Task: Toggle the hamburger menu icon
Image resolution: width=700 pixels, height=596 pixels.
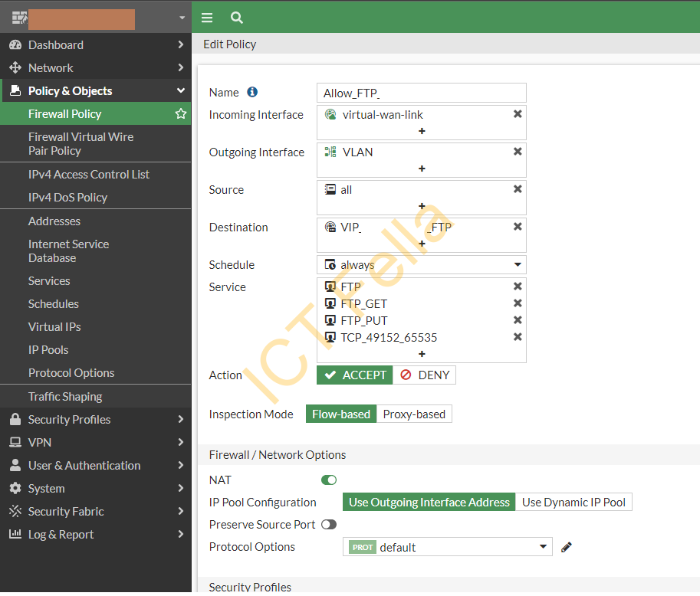Action: [207, 18]
